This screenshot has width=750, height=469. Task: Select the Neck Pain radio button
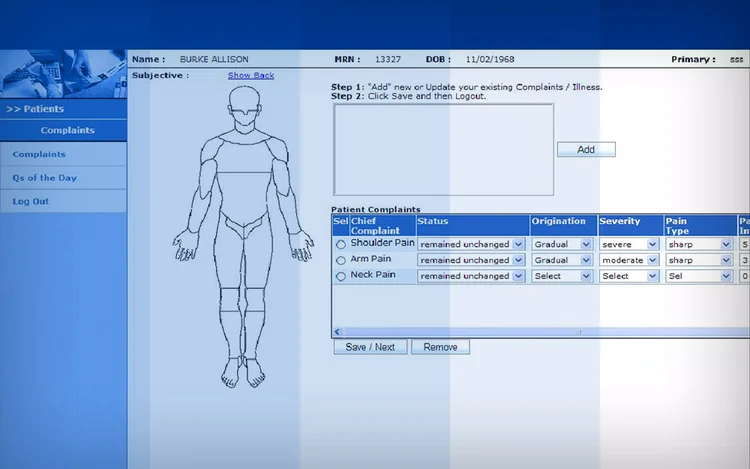click(341, 276)
